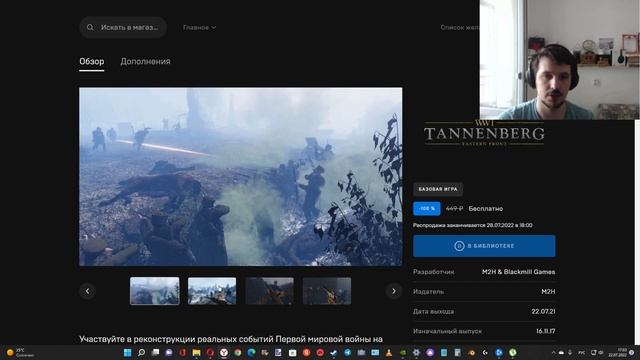Switch to the Обзор tab
The height and width of the screenshot is (360, 640).
91,62
